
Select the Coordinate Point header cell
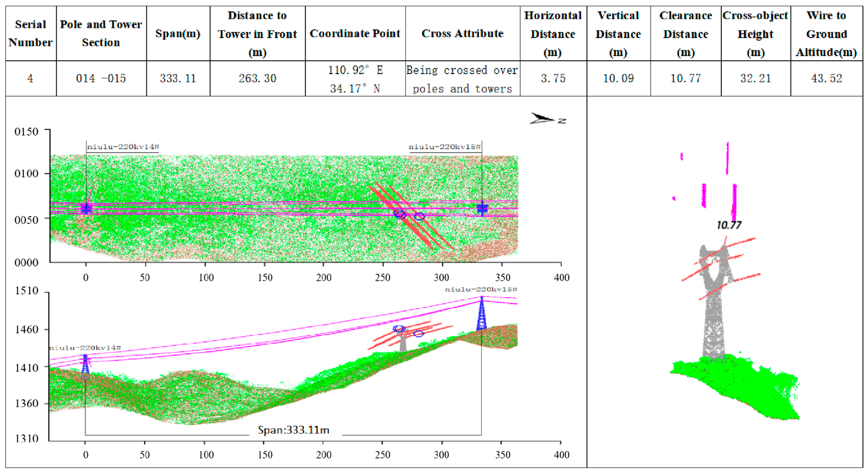pos(355,33)
